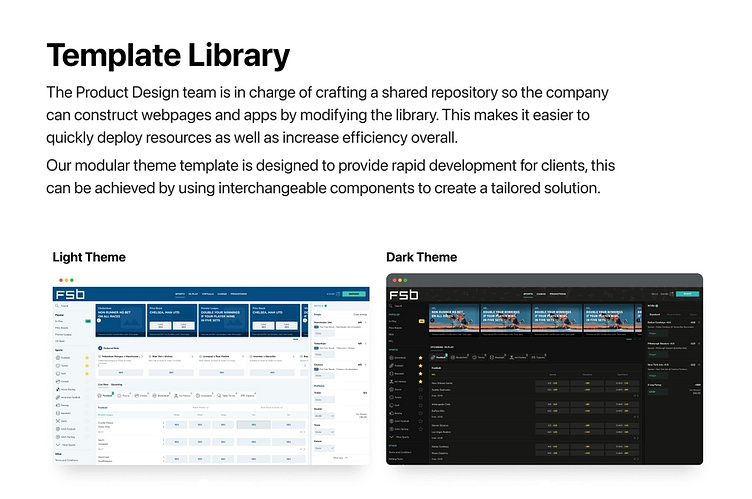The height and width of the screenshot is (499, 752).
Task: Select American Football icon in Light Theme sidebar
Action: (x=58, y=397)
